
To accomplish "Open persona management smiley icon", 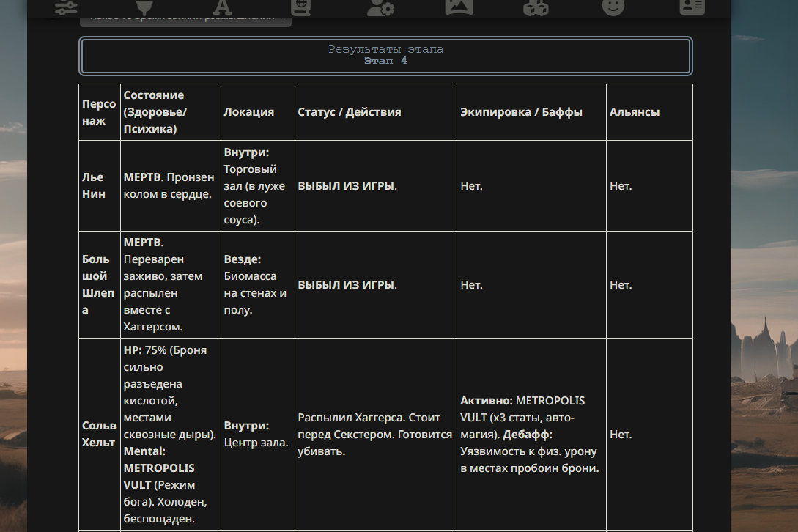I will point(613,7).
